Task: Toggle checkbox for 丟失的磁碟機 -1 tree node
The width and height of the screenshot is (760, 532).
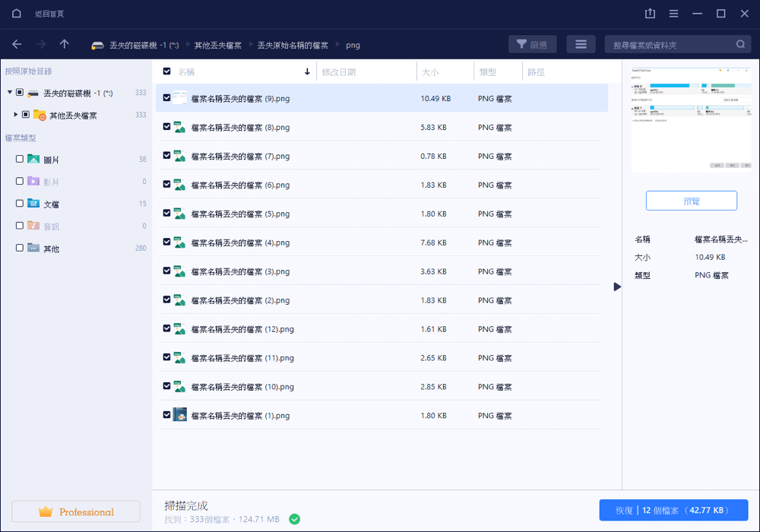Action: [20, 92]
